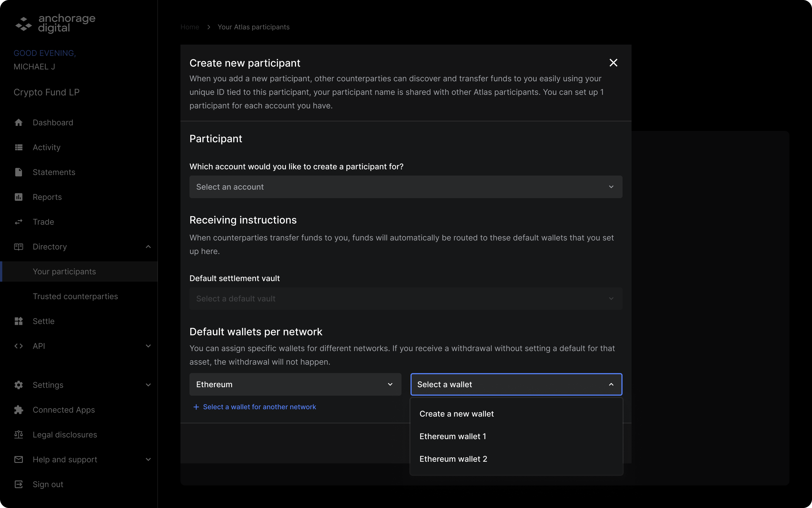Click the Receiving instructions heading
This screenshot has height=508, width=812.
(243, 220)
